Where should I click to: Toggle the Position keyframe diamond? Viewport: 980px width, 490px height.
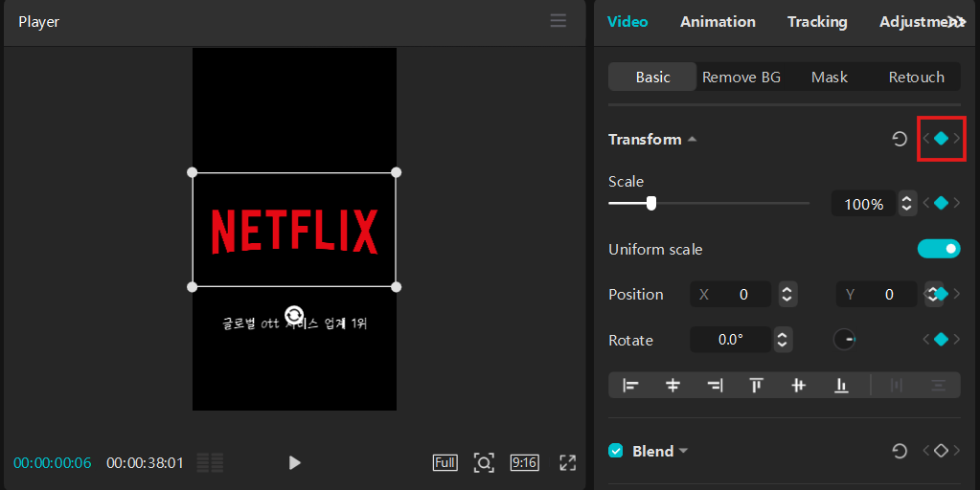point(944,294)
